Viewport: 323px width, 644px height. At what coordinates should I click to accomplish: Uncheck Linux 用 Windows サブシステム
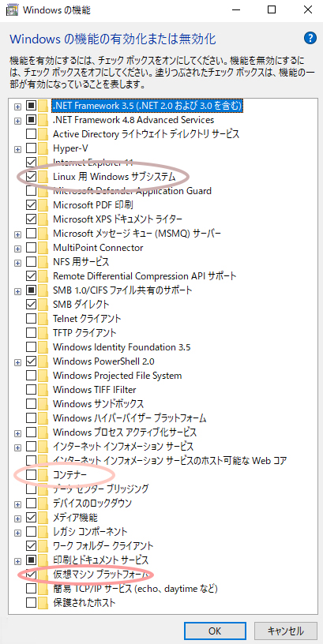(x=32, y=177)
